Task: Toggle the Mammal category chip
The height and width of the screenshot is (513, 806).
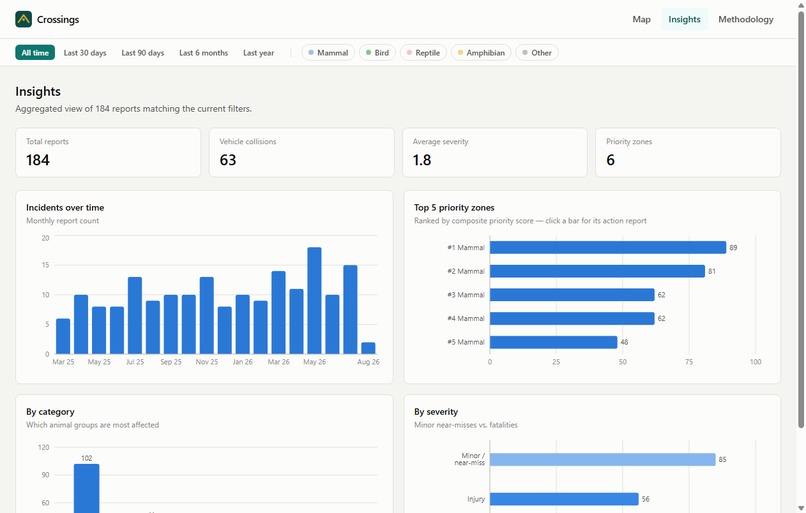Action: pos(328,52)
